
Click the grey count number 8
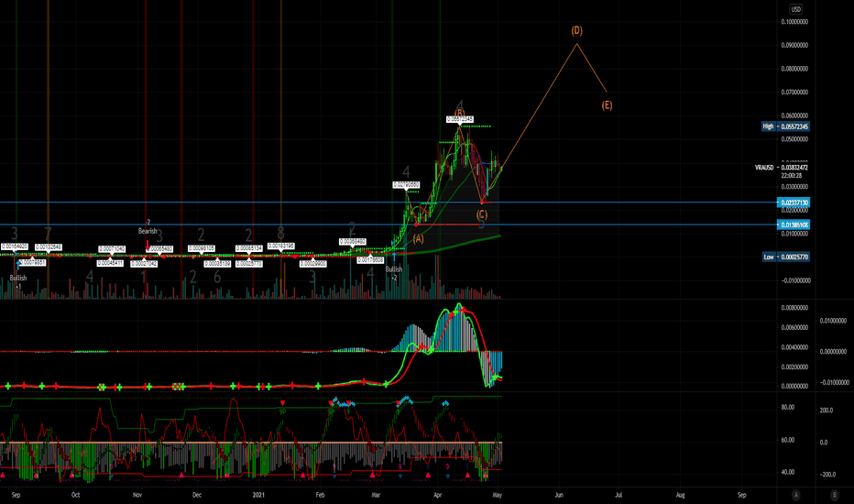click(280, 233)
